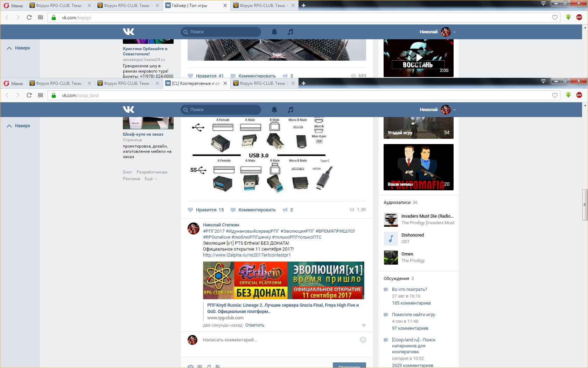Open Аудиозаписи section header
The width and height of the screenshot is (588, 368).
(400, 203)
